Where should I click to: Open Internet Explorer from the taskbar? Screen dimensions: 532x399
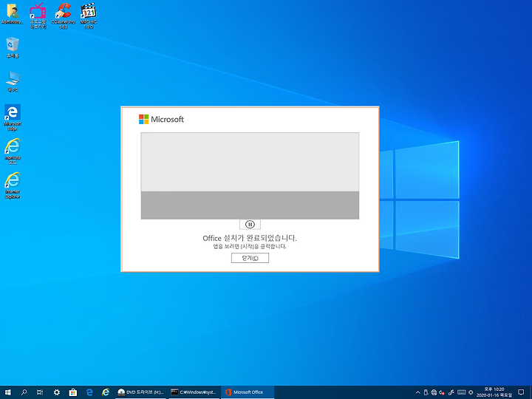(106, 392)
